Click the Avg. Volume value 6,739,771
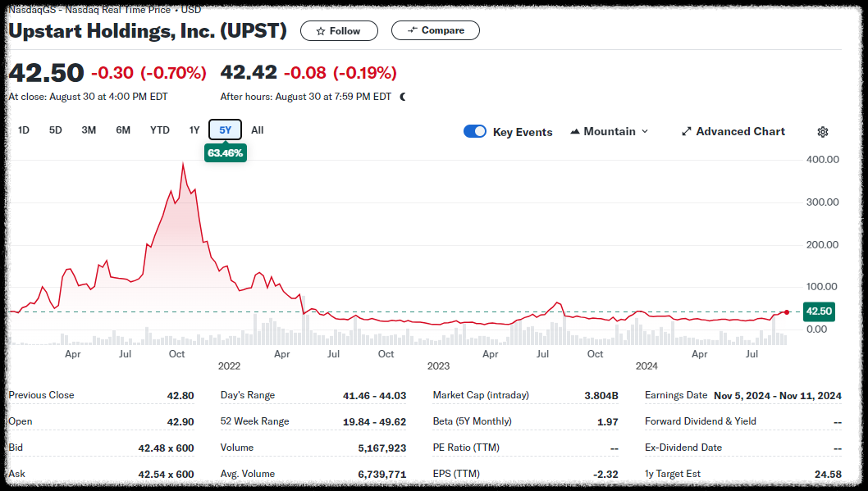Screen dimensions: 868x491 point(382,475)
